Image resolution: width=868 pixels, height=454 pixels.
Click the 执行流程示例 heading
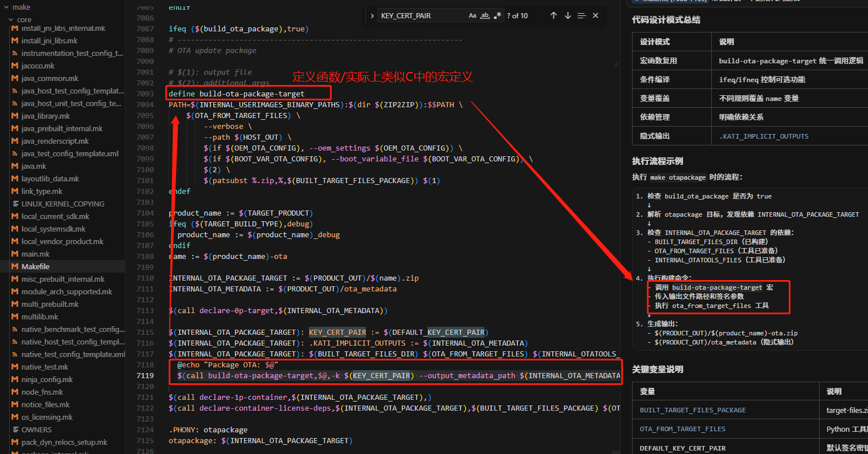point(658,161)
